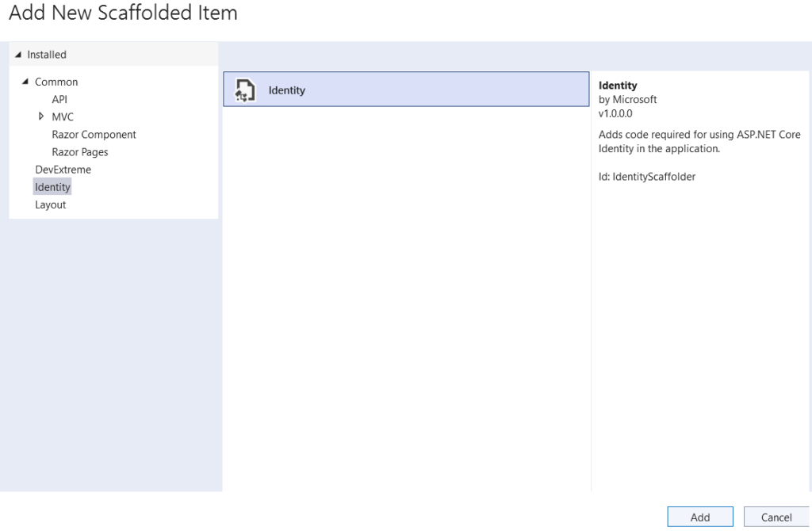Select the API category
Image resolution: width=812 pixels, height=531 pixels.
[59, 99]
